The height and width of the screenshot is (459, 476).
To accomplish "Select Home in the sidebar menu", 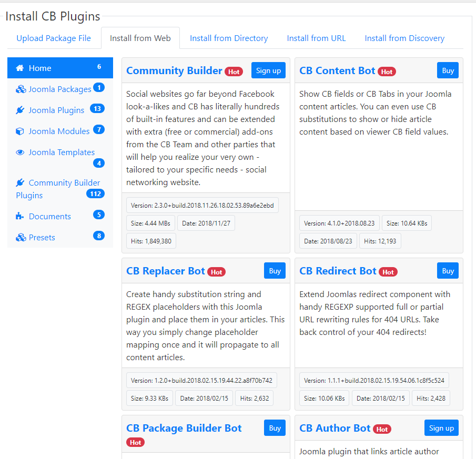I will click(x=60, y=68).
